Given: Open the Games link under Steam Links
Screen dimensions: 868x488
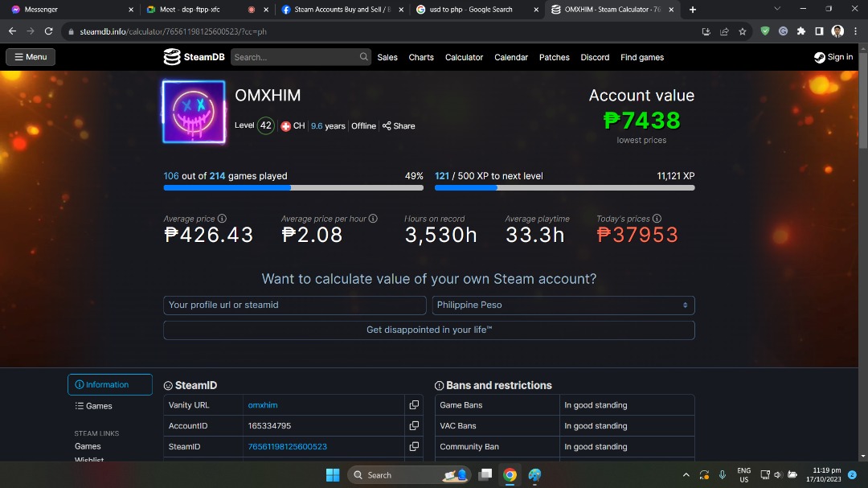Looking at the screenshot, I should pyautogui.click(x=88, y=446).
